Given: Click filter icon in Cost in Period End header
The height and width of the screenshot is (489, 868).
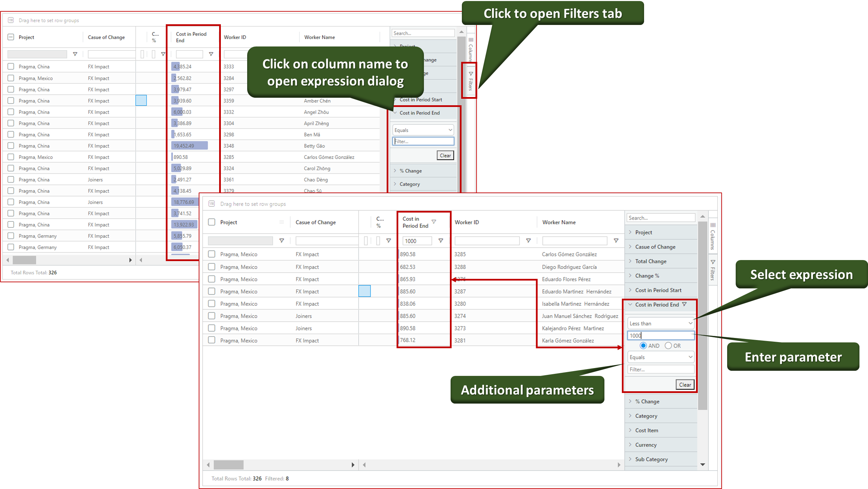Looking at the screenshot, I should point(434,221).
